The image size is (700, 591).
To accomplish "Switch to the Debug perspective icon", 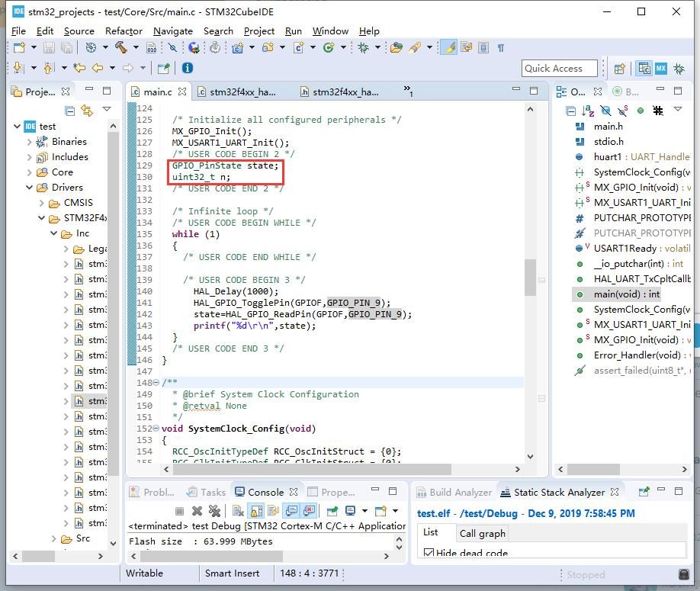I will coord(679,69).
